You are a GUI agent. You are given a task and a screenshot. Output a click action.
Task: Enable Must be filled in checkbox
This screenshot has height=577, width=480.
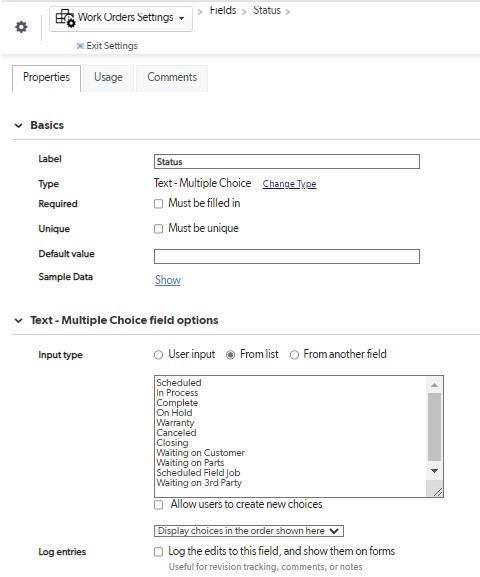tap(158, 204)
